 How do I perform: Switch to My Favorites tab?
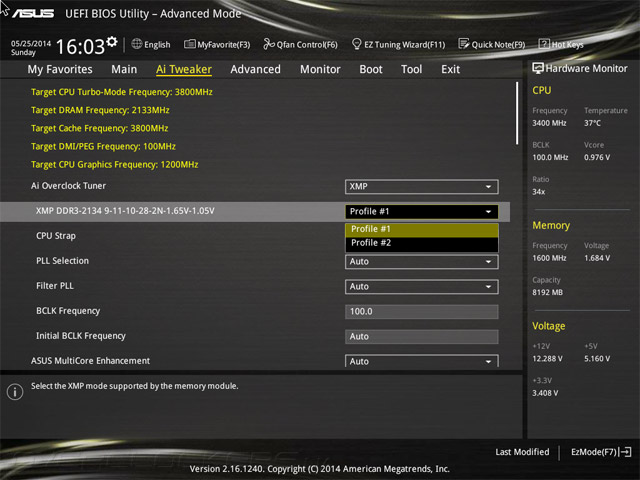[x=60, y=69]
